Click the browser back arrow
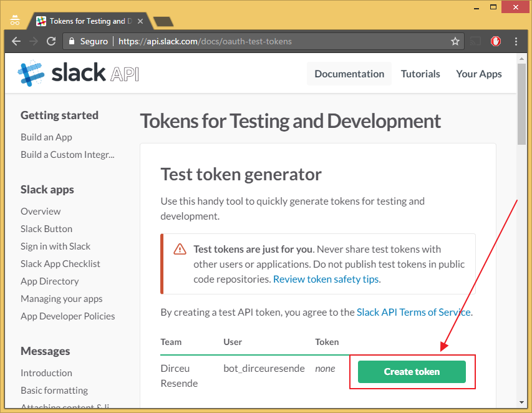Image resolution: width=532 pixels, height=413 pixels. tap(16, 41)
